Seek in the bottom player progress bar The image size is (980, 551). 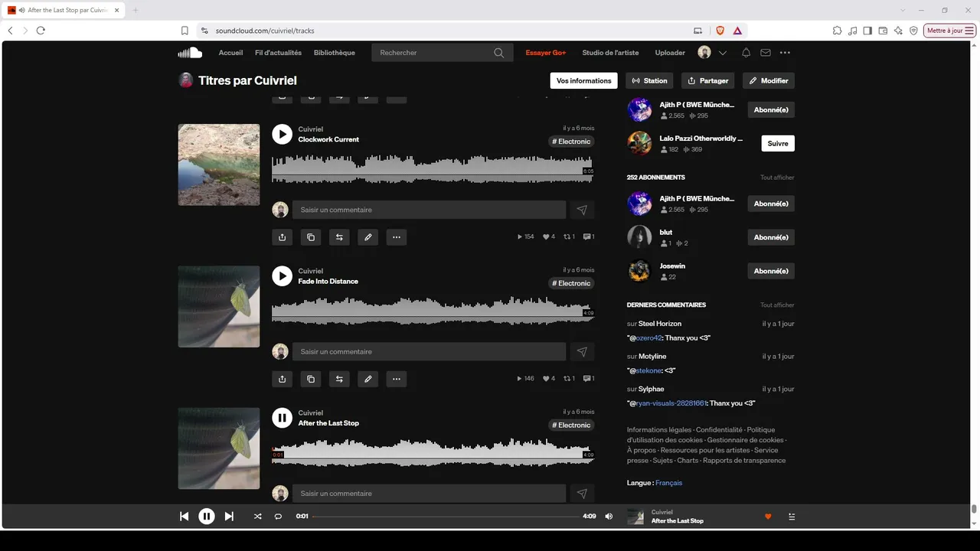446,517
